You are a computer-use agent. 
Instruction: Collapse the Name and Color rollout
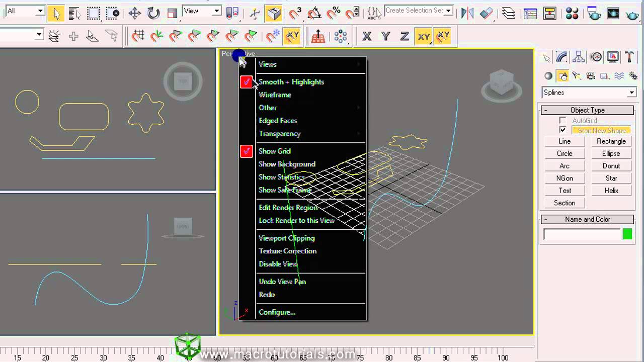pos(587,219)
